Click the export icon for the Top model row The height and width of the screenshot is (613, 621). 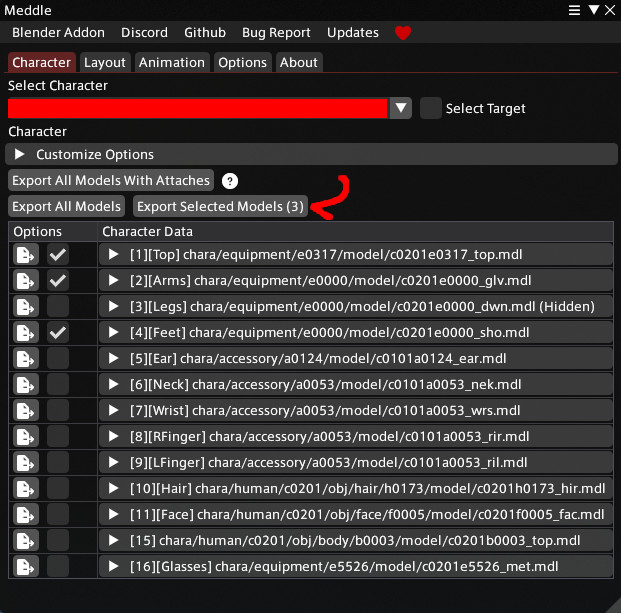[x=26, y=255]
